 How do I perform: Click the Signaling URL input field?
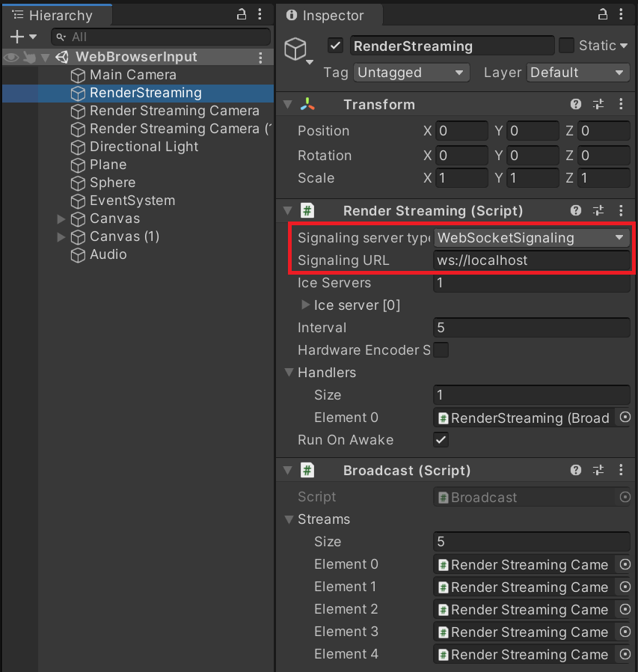tap(532, 260)
